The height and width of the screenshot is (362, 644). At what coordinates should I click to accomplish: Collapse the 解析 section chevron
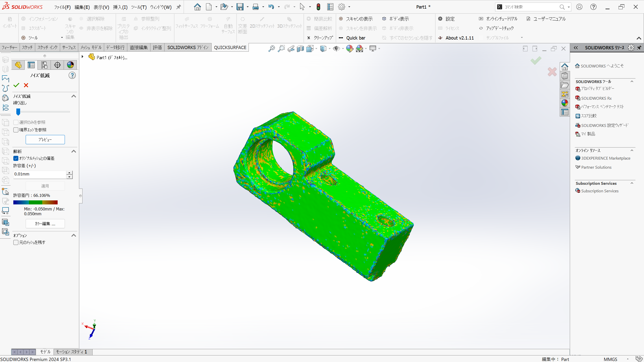pyautogui.click(x=74, y=151)
